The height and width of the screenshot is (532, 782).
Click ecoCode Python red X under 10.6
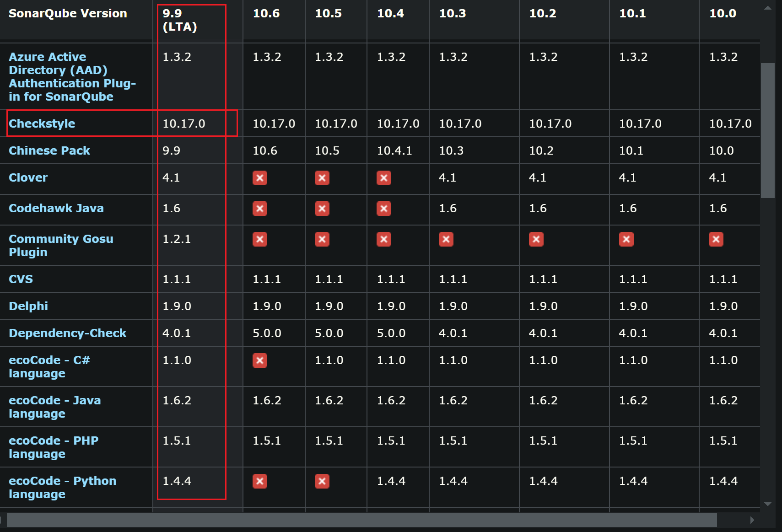coord(260,481)
